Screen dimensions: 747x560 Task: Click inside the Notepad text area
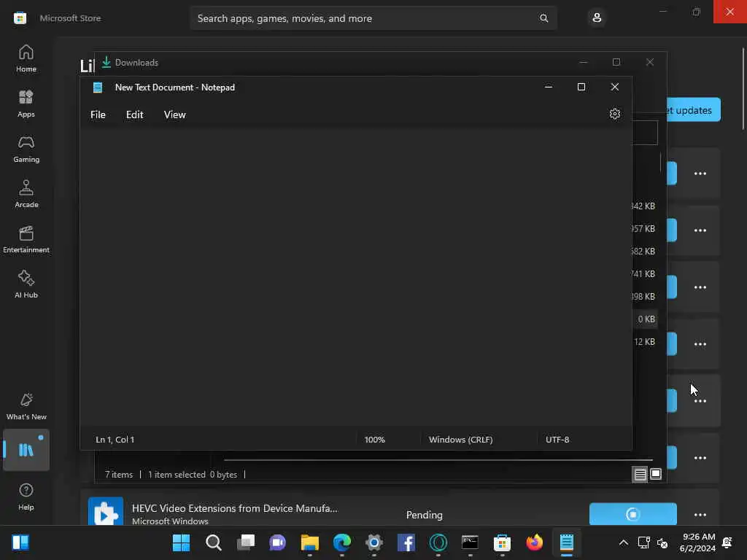pos(355,276)
